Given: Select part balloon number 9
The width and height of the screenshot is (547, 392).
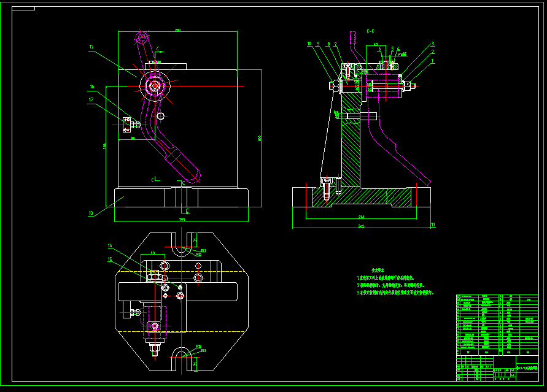Looking at the screenshot, I should pyautogui.click(x=318, y=44).
